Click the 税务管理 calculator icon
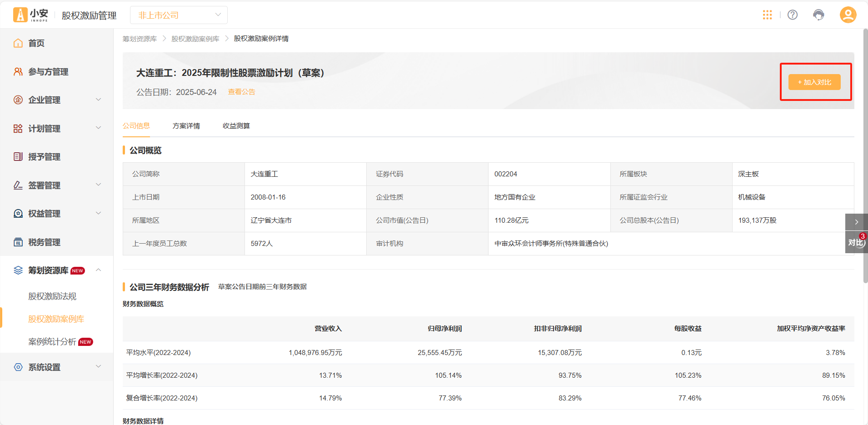 18,242
